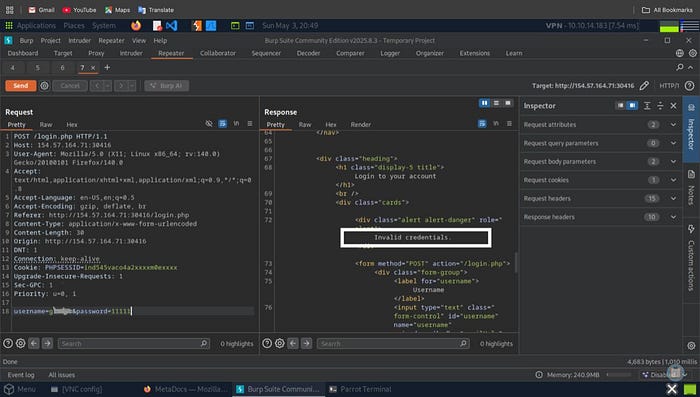Toggle \n non-printable characters in Request panel
700x397 pixels.
(x=236, y=124)
